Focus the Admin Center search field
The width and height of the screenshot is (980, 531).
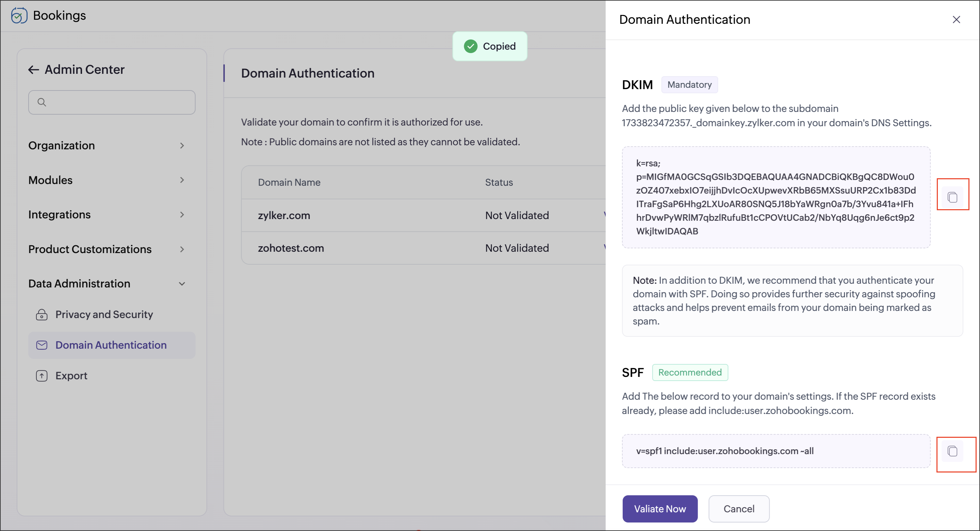click(112, 102)
